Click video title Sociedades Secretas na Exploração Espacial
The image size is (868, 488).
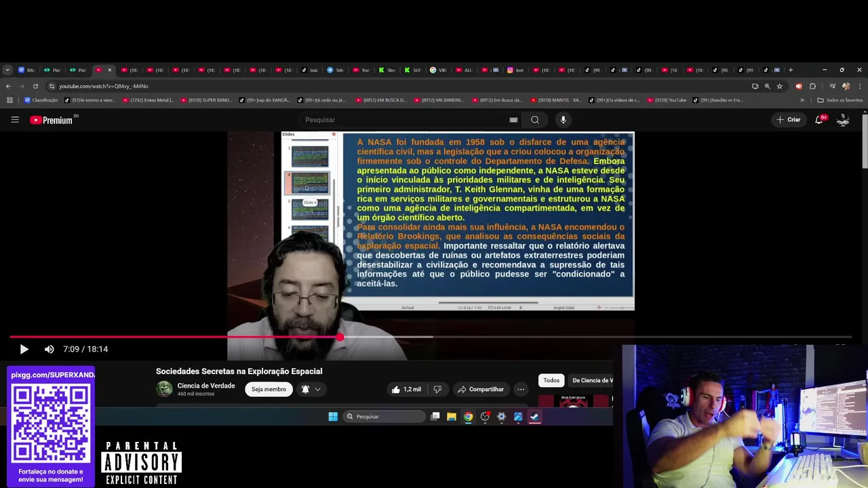239,371
